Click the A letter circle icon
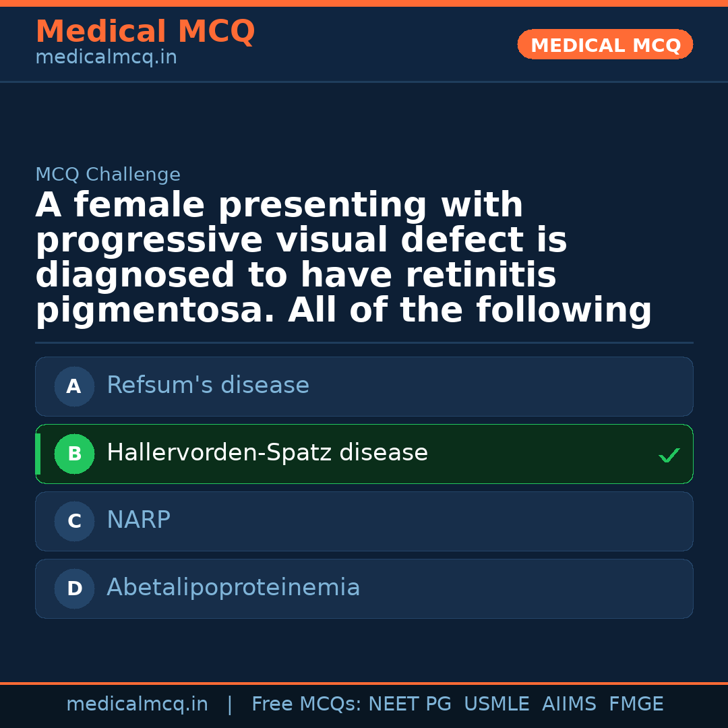This screenshot has width=728, height=728. pos(74,386)
